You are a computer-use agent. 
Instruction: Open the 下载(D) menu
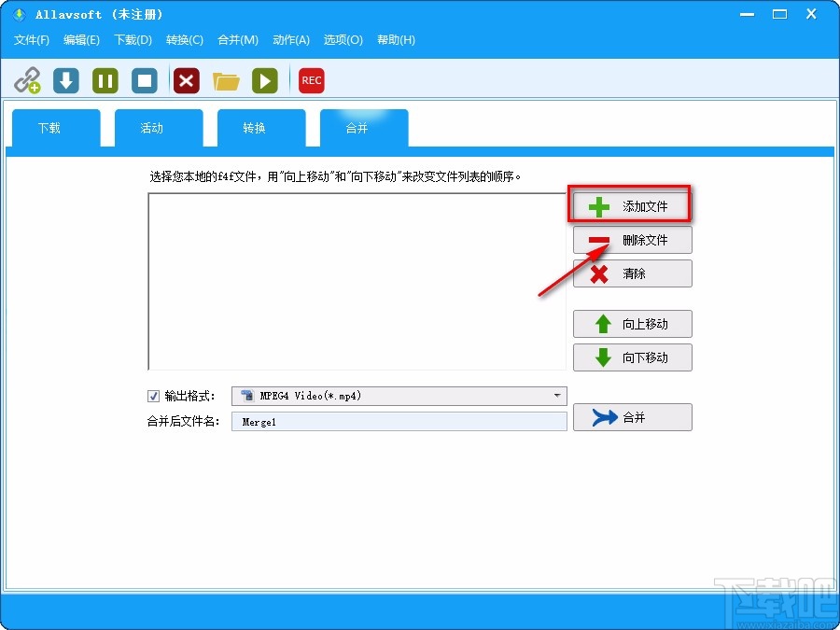[133, 39]
